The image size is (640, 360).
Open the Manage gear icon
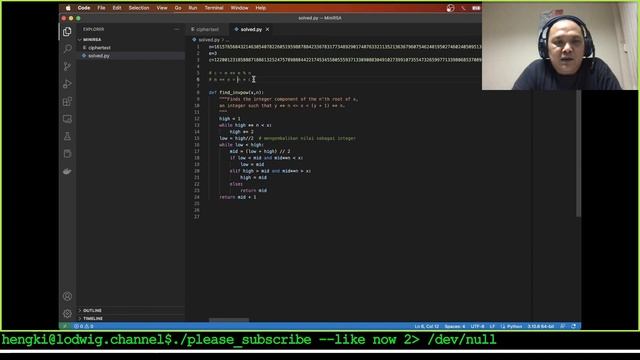tap(67, 313)
